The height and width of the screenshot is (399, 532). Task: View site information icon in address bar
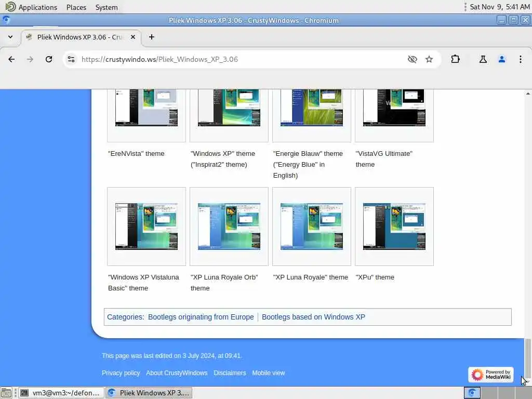coord(71,59)
